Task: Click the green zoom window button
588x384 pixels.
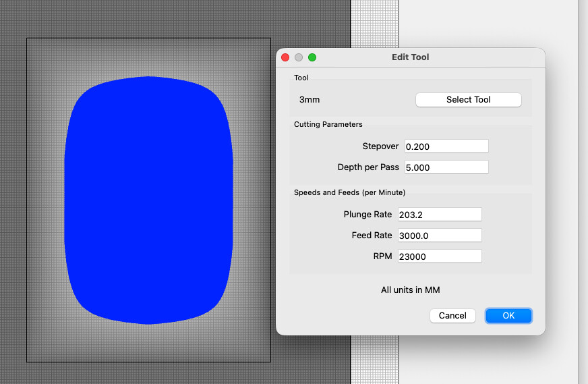Action: (x=312, y=57)
